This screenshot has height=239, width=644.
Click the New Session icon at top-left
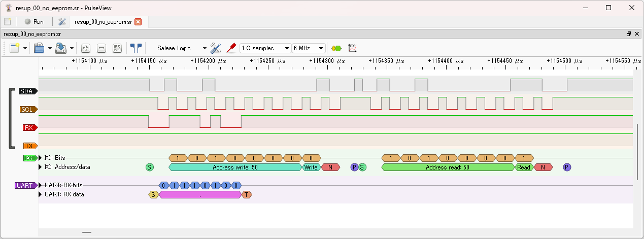tap(7, 22)
